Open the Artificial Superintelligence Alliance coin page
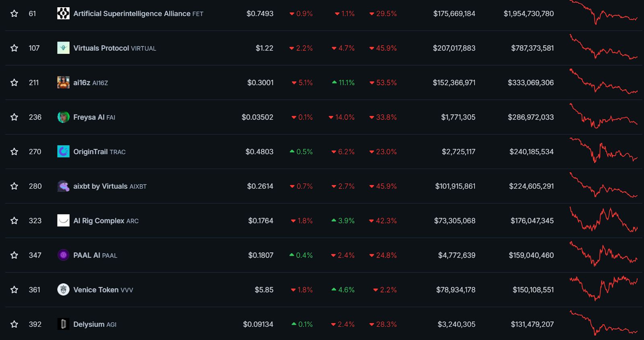644x340 pixels. click(138, 14)
